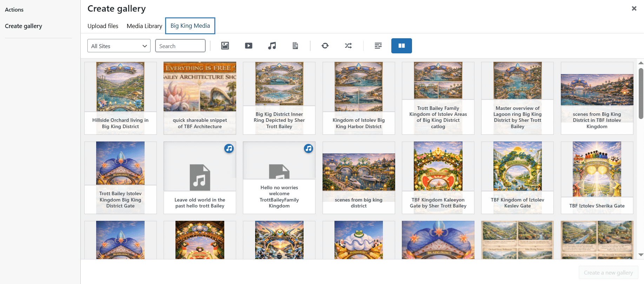
Task: Click Actions heading in sidebar
Action: 14,10
